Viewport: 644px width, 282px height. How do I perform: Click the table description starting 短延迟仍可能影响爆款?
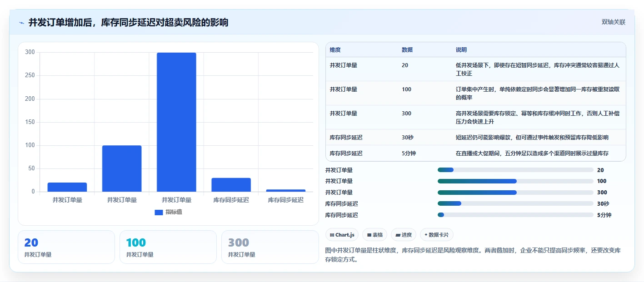pyautogui.click(x=532, y=137)
